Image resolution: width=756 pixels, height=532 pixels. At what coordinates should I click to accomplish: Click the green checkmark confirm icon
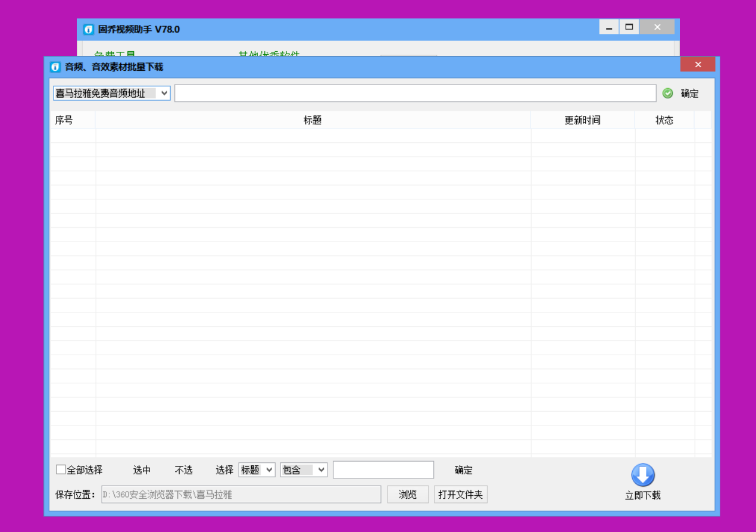point(668,93)
